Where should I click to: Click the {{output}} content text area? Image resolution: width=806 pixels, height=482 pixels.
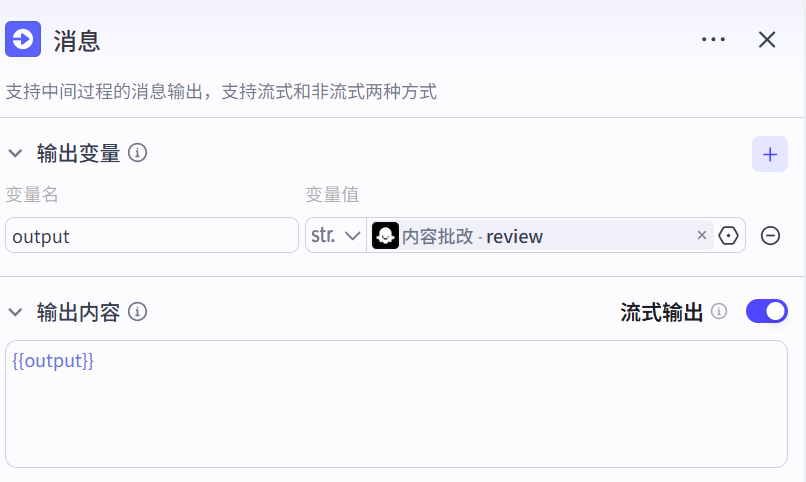(x=396, y=404)
